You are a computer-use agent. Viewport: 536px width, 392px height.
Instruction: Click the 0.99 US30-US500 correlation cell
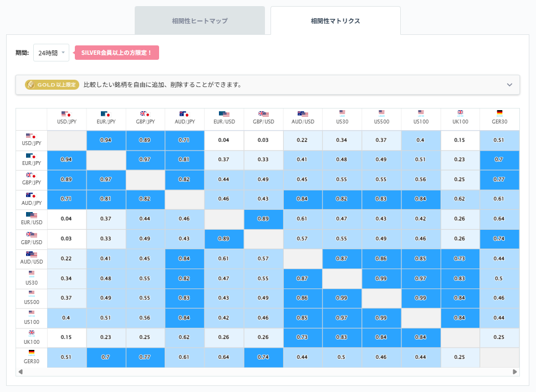381,278
